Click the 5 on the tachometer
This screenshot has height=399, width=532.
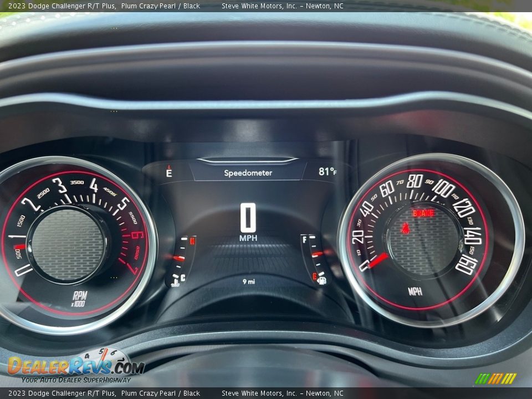tap(123, 203)
